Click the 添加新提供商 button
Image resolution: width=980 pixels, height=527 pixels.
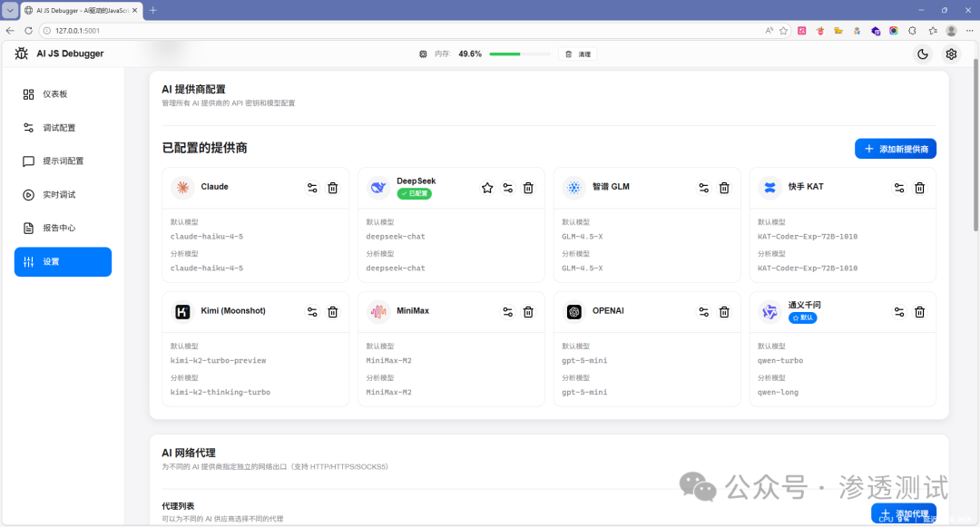pos(895,149)
